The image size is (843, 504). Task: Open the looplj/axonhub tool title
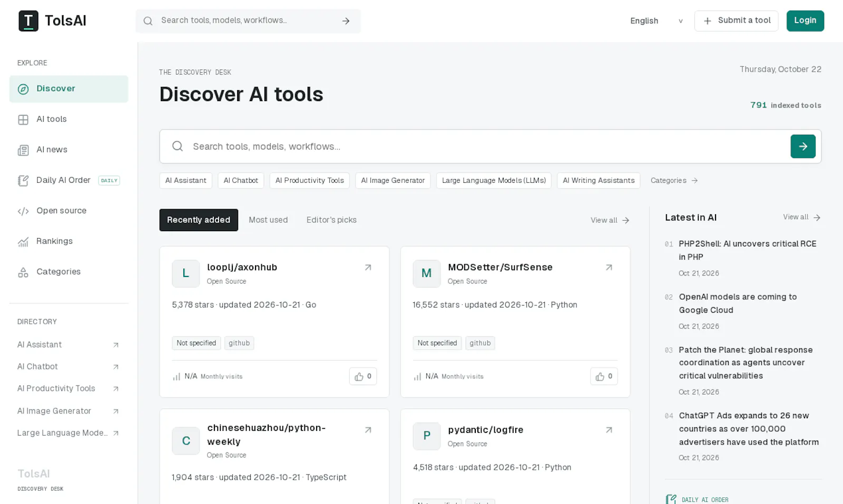(x=242, y=267)
